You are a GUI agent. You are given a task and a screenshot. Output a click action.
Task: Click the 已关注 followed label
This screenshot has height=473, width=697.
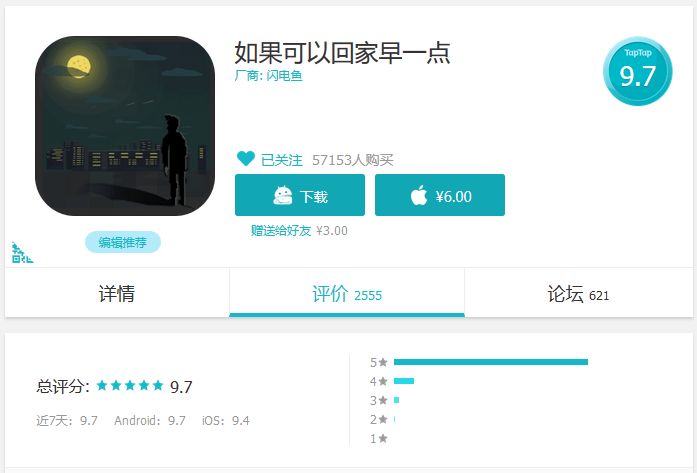tap(282, 160)
